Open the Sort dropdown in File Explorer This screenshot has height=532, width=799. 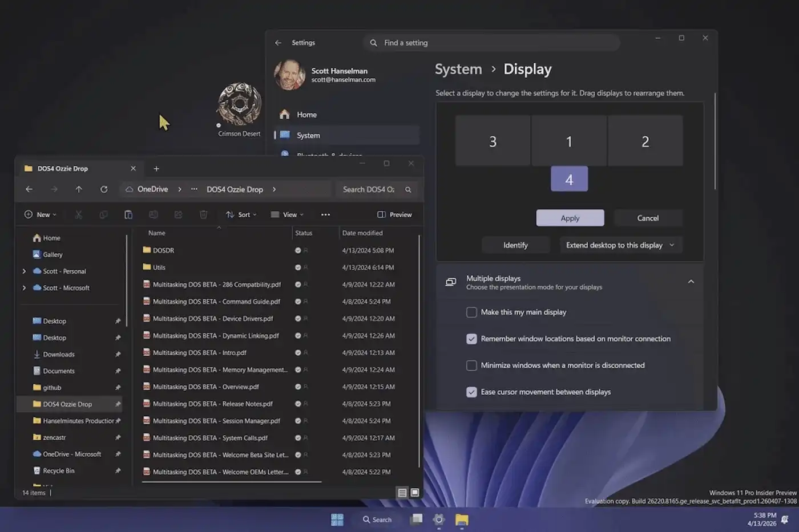(241, 214)
